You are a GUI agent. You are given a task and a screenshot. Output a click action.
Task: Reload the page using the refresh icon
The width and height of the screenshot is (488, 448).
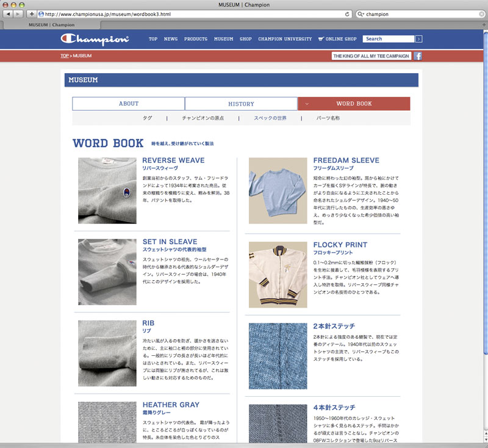347,13
